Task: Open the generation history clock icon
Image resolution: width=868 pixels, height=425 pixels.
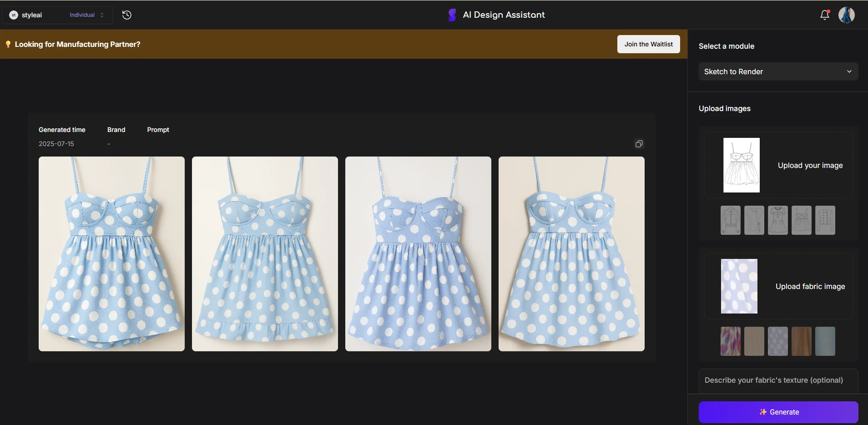Action: click(x=127, y=15)
